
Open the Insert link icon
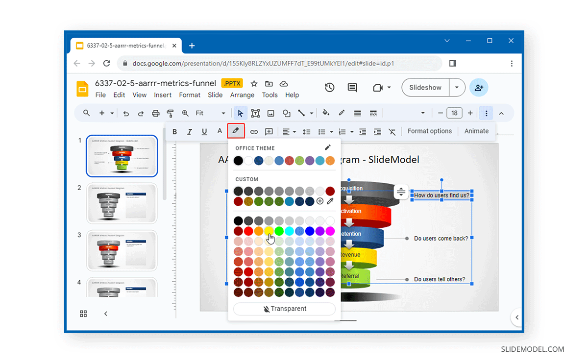click(254, 131)
